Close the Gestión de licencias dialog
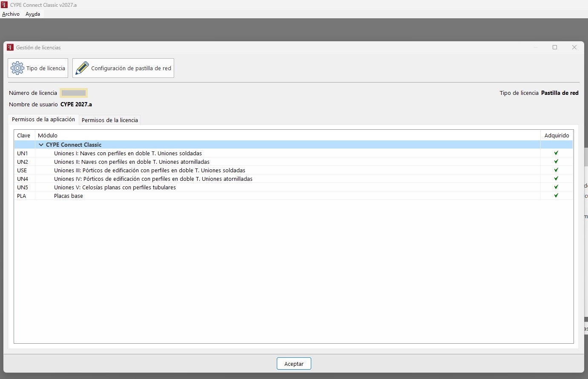This screenshot has height=379, width=588. [x=574, y=47]
